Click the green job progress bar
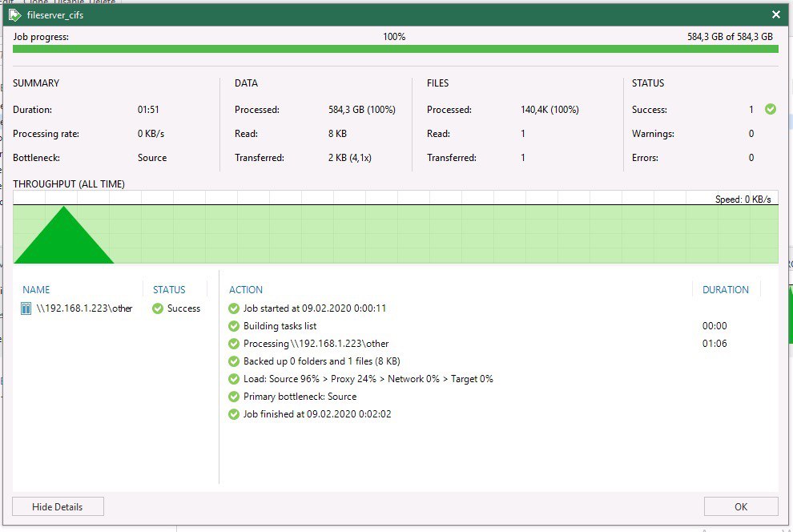This screenshot has width=793, height=532. point(396,49)
